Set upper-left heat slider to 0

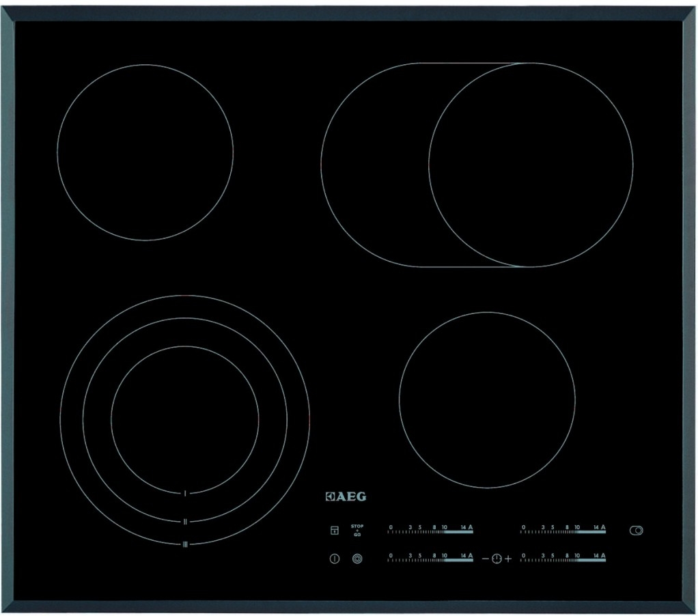(x=391, y=530)
